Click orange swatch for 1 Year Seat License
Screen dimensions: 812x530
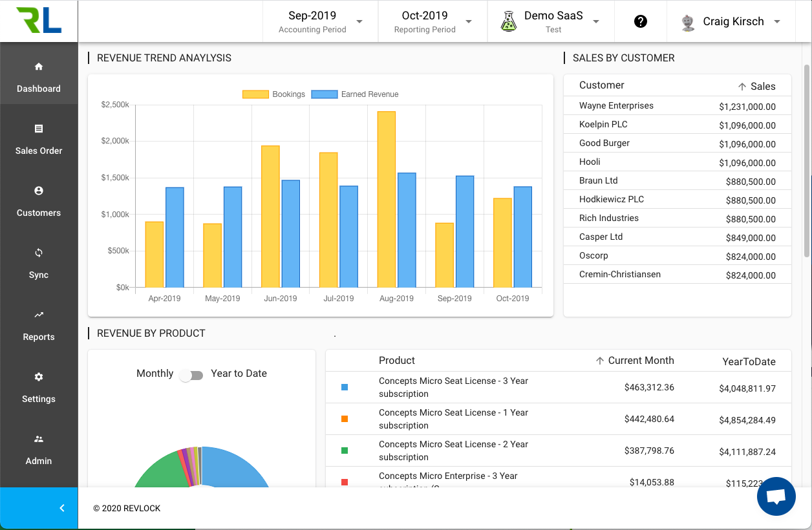click(345, 419)
